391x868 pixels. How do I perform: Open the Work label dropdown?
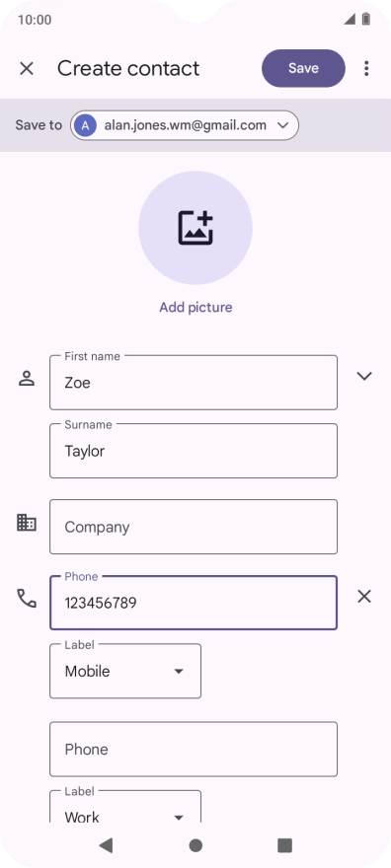point(125,807)
